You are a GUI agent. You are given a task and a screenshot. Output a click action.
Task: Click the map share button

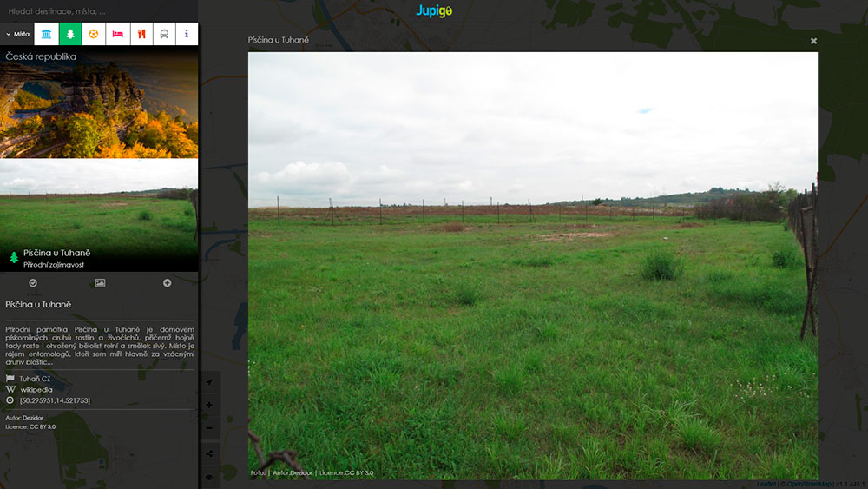[x=209, y=453]
